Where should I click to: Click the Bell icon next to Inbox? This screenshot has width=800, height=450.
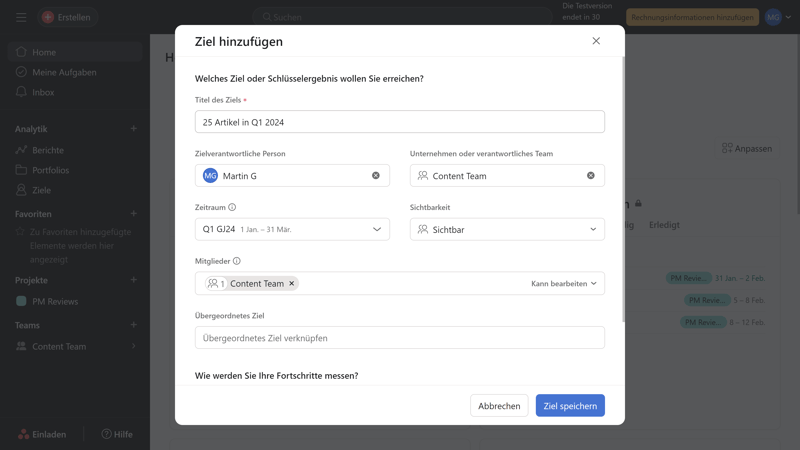tap(21, 92)
